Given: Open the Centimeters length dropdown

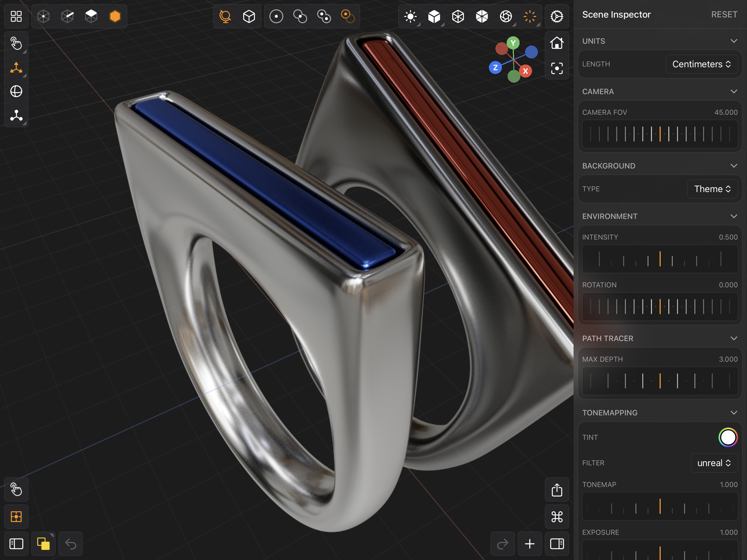Looking at the screenshot, I should tap(701, 64).
